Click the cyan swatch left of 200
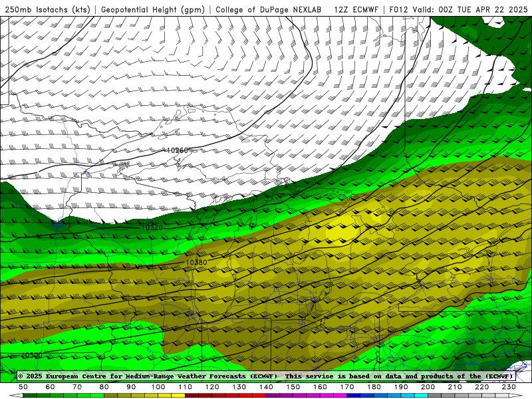 [x=422, y=396]
